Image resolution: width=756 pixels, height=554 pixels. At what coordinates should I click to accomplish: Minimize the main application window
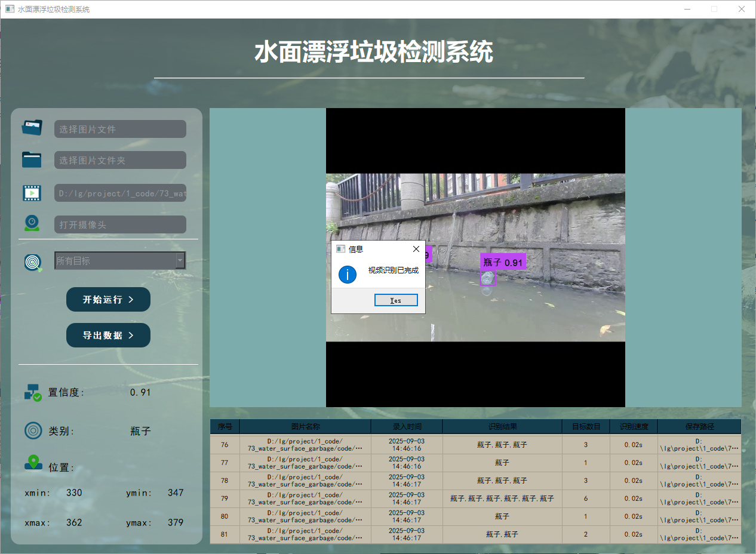pos(687,9)
